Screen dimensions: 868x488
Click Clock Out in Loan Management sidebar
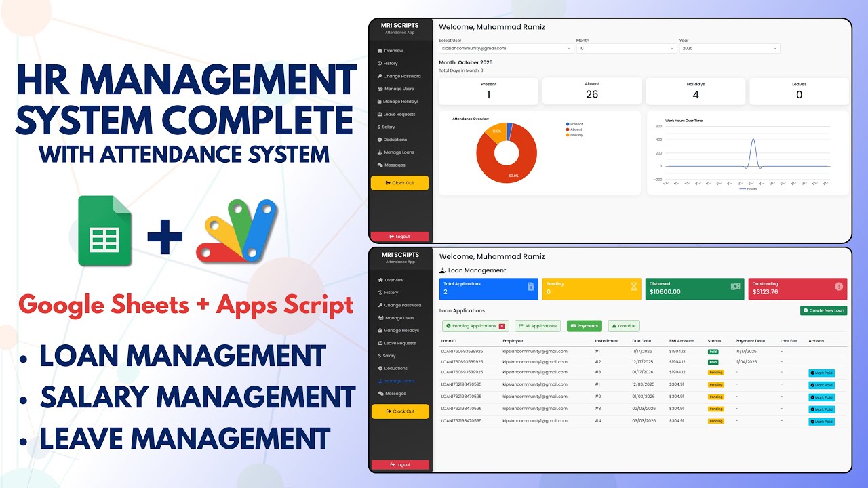point(400,411)
